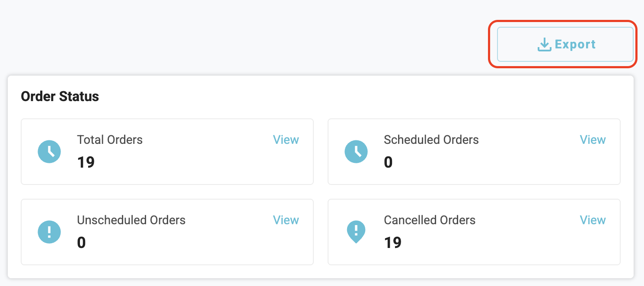Image resolution: width=644 pixels, height=286 pixels.
Task: Click the "Cancelled Orders" label text
Action: (x=429, y=220)
